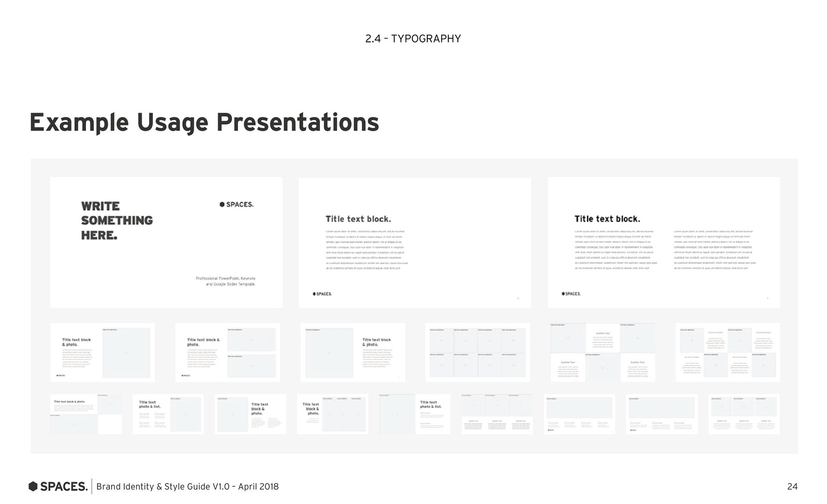Click the '2.4 – TYPOGRAPHY' section header
This screenshot has width=827, height=504.
click(413, 39)
